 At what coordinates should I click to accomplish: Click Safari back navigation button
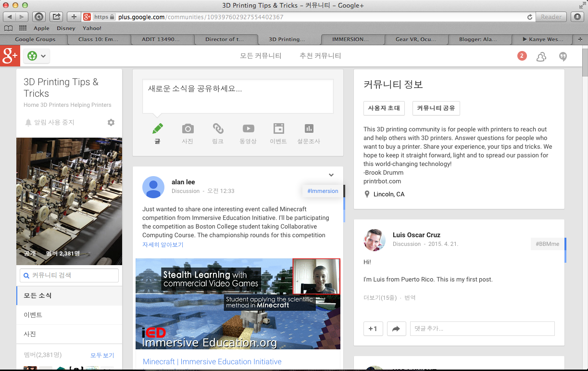(10, 17)
